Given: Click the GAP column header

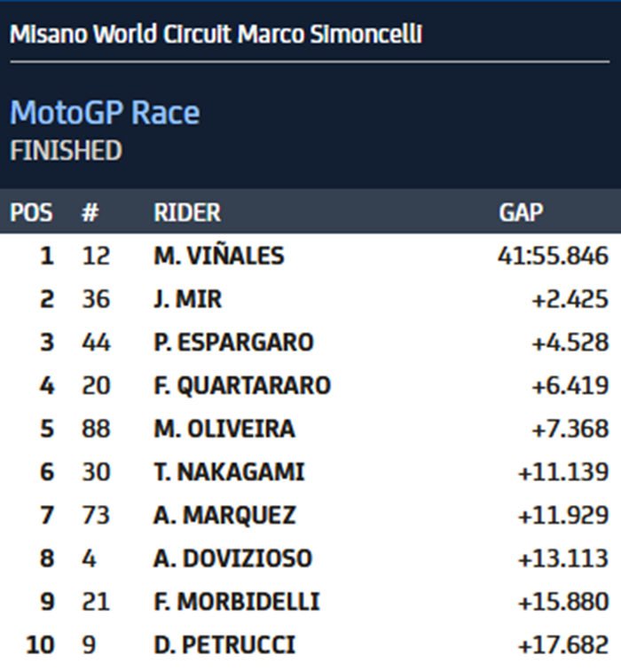Looking at the screenshot, I should (521, 213).
